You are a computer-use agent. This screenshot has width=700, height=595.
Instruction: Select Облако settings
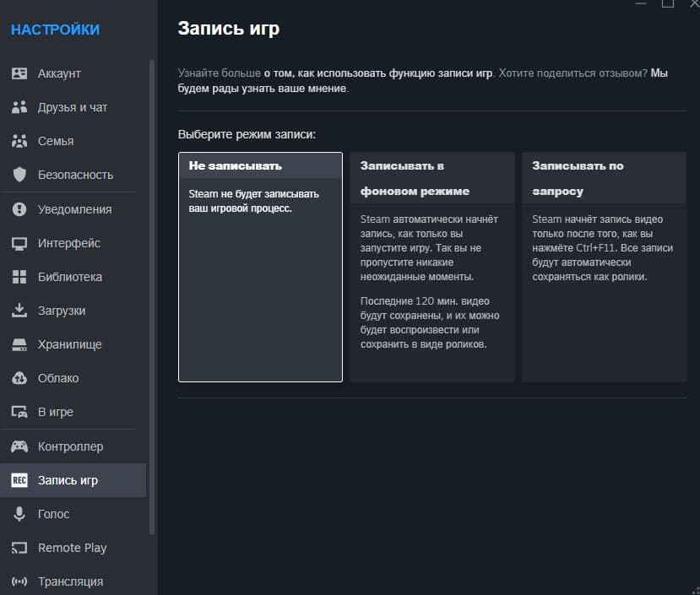(73, 378)
